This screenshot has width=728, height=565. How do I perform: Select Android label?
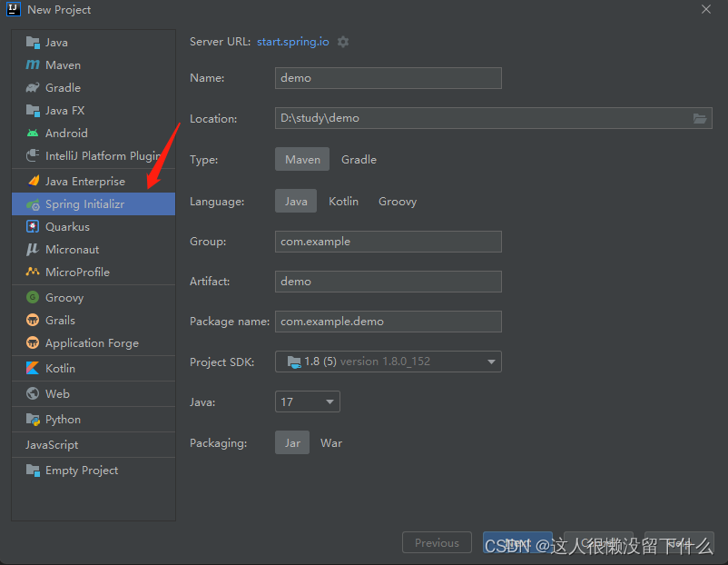(x=66, y=134)
